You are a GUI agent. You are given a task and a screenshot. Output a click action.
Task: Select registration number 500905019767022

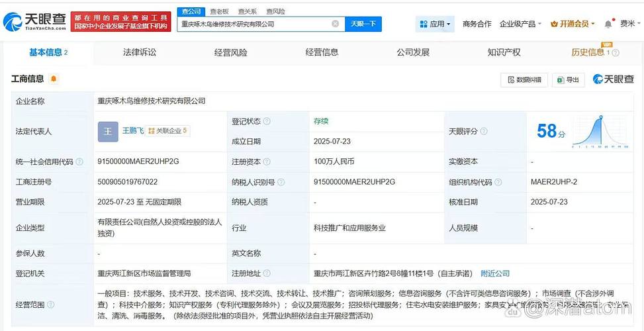point(127,181)
